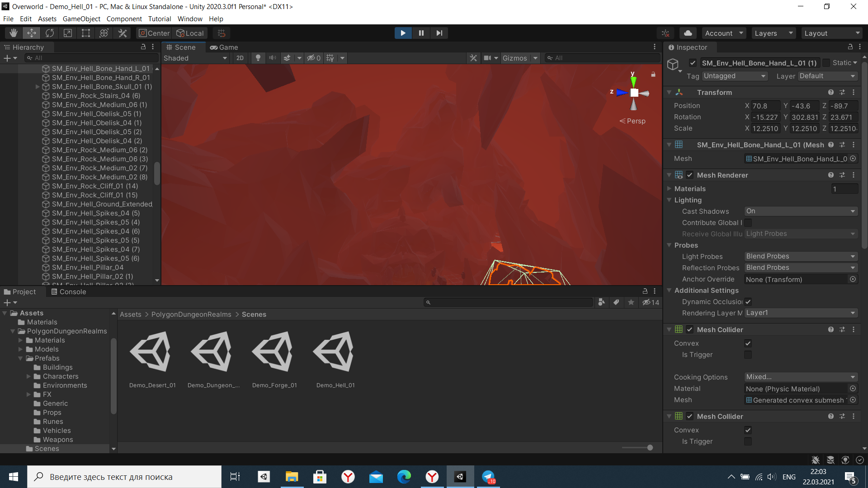Open Cooking Options dropdown

[x=801, y=377]
